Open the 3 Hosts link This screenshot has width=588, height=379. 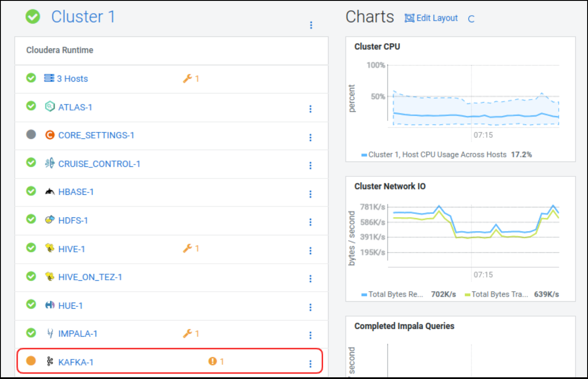(x=72, y=78)
